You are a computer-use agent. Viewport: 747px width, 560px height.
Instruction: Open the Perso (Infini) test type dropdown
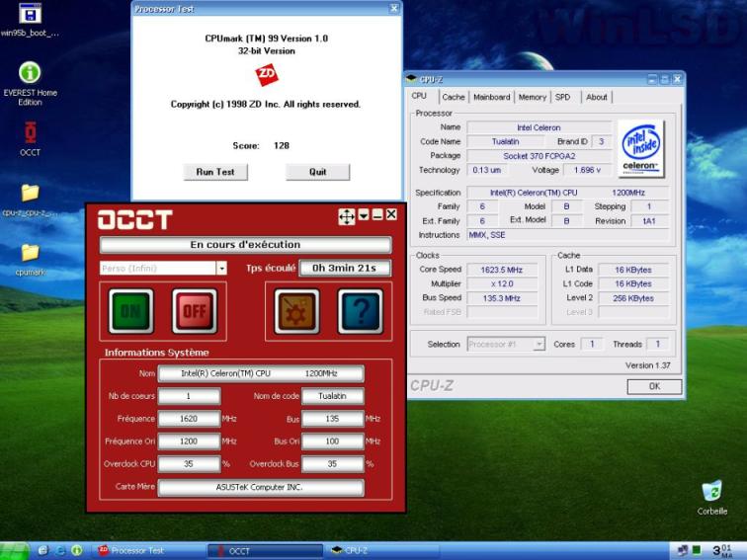[221, 268]
